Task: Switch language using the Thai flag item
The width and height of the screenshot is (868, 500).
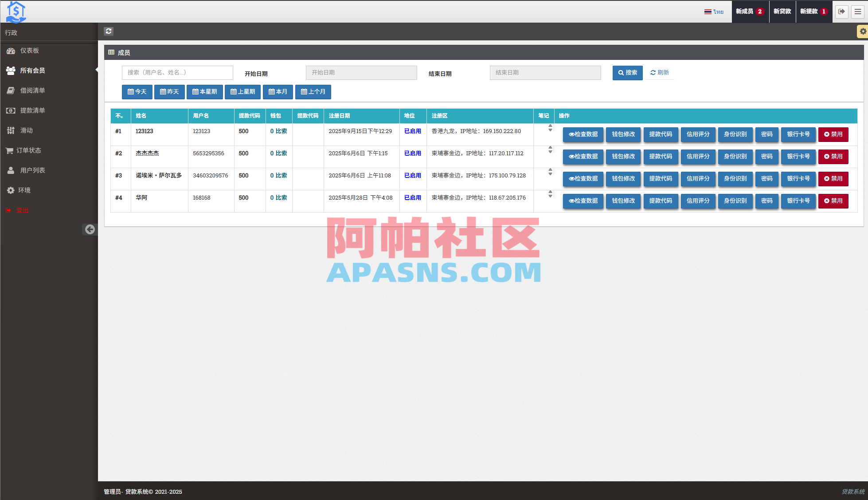Action: pyautogui.click(x=714, y=12)
